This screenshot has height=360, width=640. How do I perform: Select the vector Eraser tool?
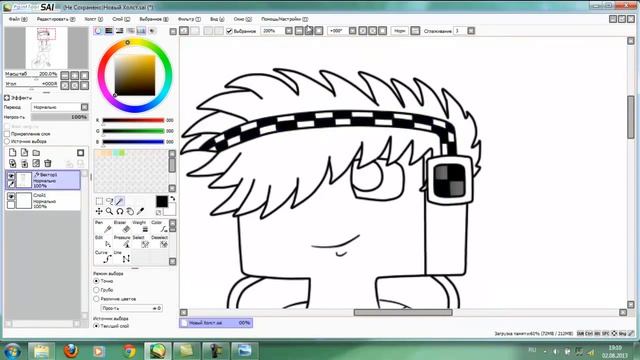pyautogui.click(x=122, y=227)
